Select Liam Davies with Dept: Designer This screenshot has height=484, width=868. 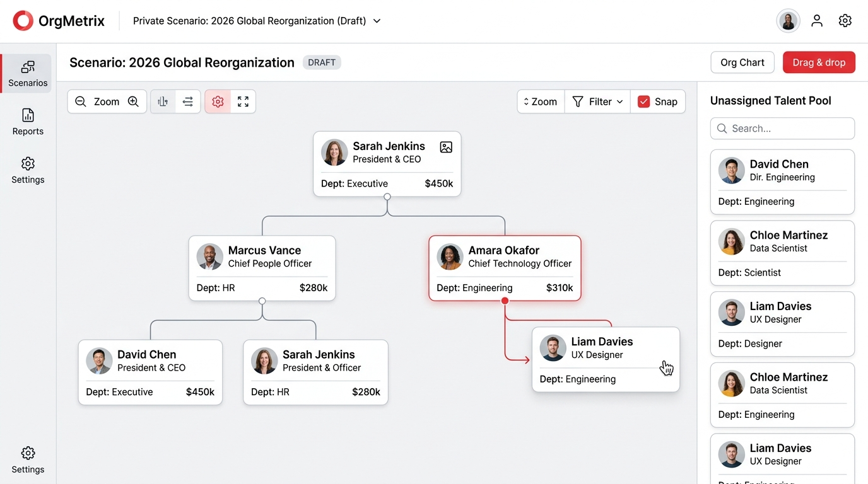pos(782,324)
